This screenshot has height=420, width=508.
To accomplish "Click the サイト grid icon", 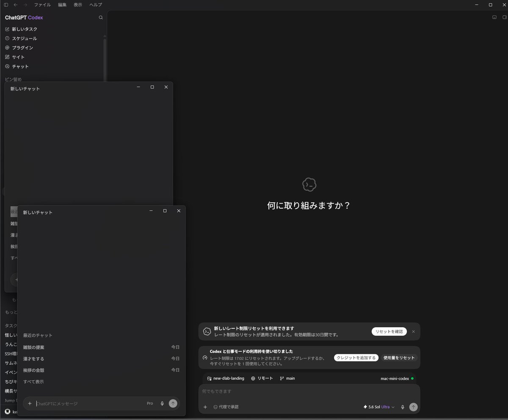I will [7, 57].
